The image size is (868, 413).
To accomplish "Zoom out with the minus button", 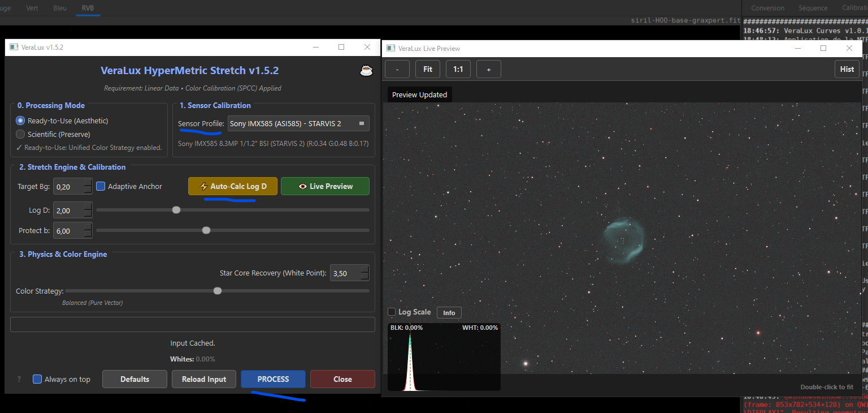I will [398, 69].
